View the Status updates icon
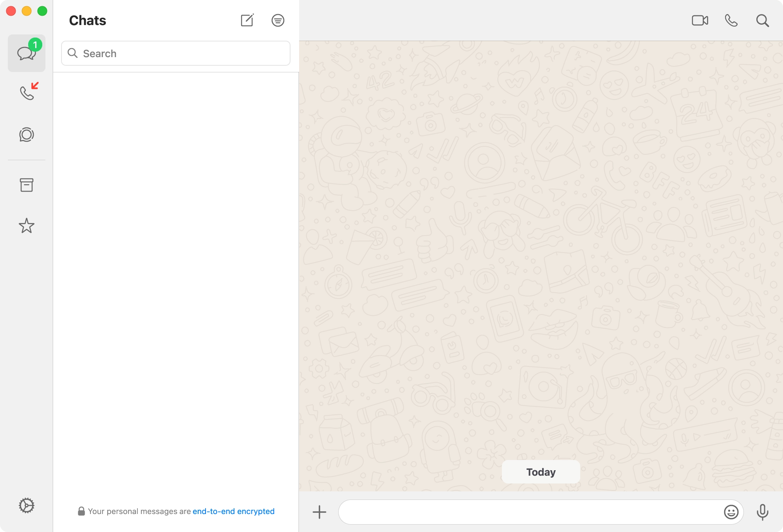The width and height of the screenshot is (783, 532). coord(26,135)
